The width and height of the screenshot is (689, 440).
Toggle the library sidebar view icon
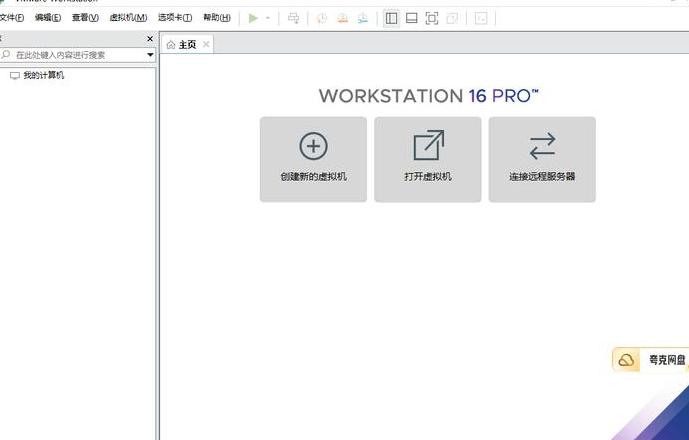click(391, 18)
